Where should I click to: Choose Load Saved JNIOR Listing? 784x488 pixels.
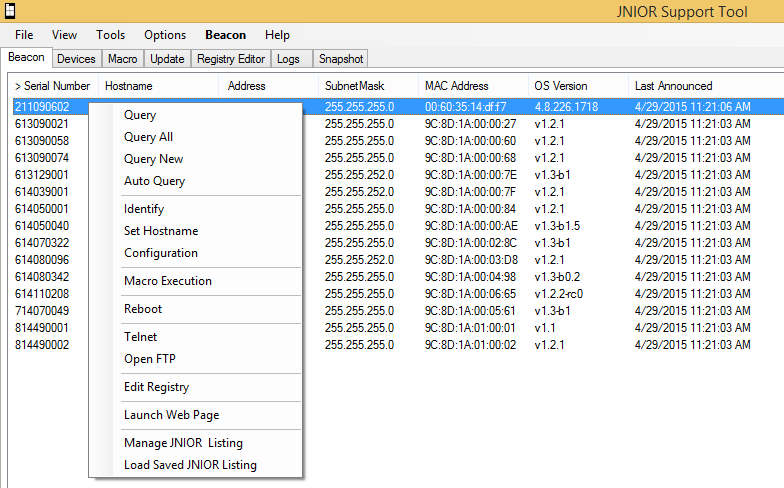[196, 465]
